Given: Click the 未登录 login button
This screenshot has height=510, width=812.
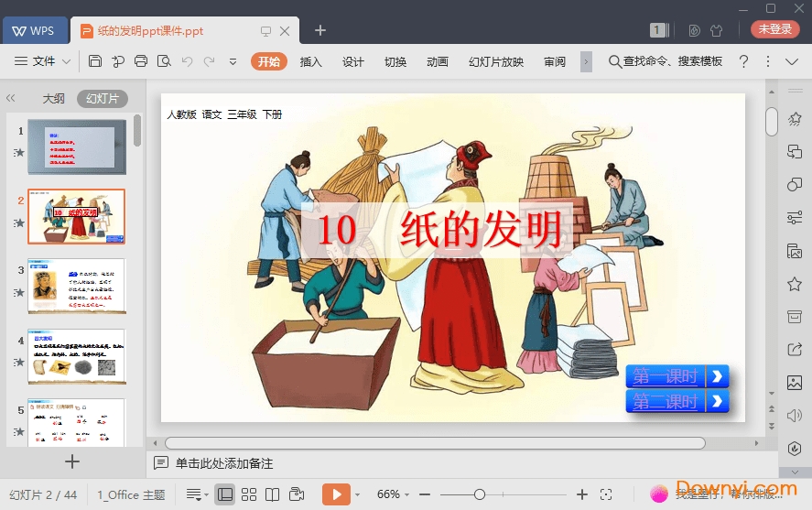Looking at the screenshot, I should click(775, 29).
